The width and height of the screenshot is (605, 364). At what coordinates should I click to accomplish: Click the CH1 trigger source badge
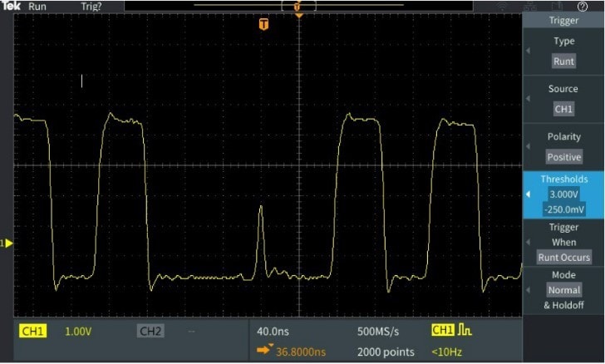coord(443,330)
